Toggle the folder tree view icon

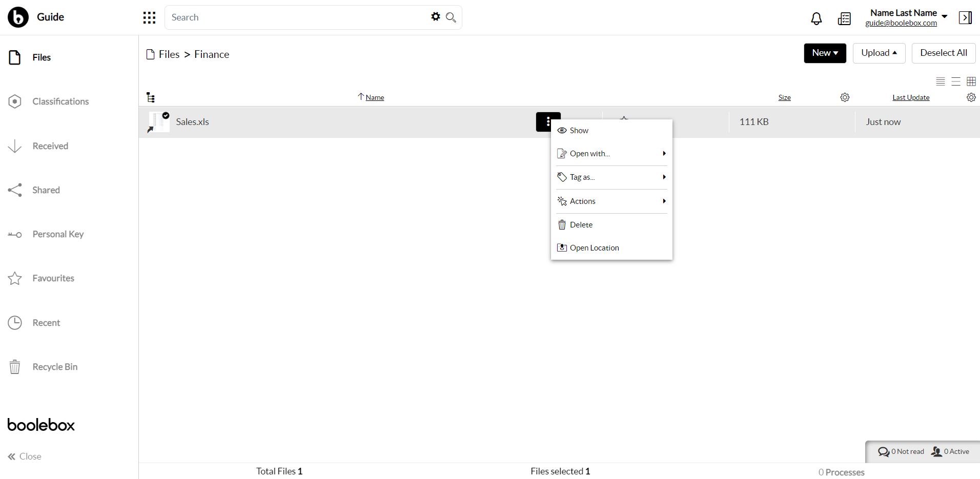pos(151,97)
